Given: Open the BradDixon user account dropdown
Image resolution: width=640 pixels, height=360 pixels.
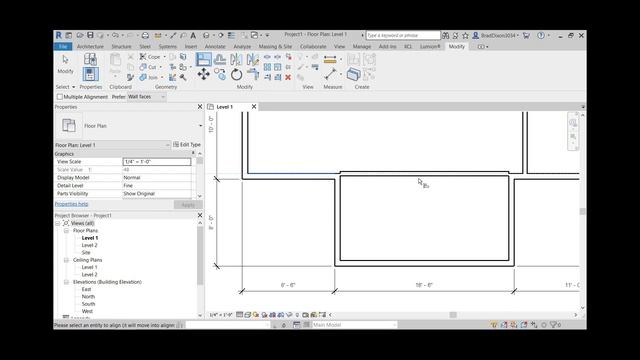Looking at the screenshot, I should click(496, 36).
